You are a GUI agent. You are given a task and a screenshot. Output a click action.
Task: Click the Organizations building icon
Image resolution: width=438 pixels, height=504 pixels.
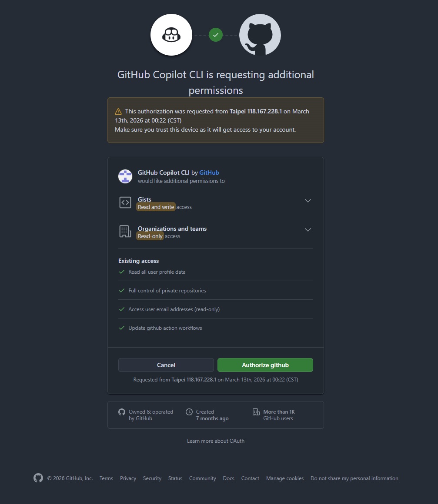pos(125,232)
